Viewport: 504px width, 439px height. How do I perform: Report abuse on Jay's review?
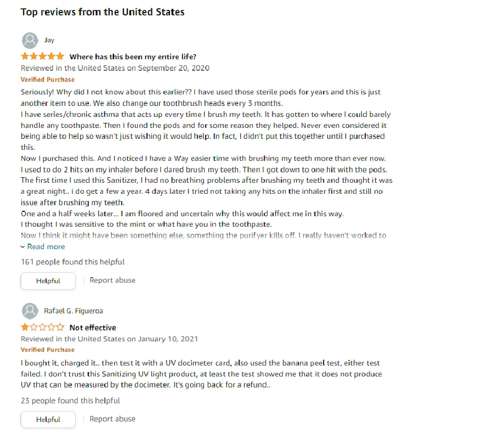pyautogui.click(x=112, y=280)
